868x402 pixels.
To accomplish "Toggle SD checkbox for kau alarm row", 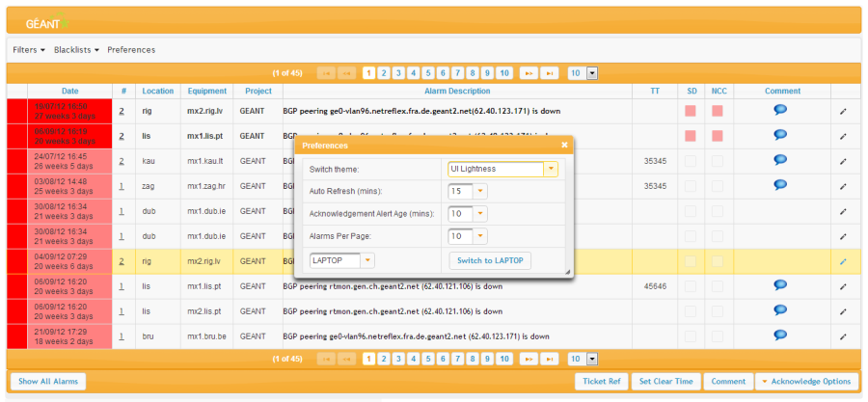I will click(691, 161).
